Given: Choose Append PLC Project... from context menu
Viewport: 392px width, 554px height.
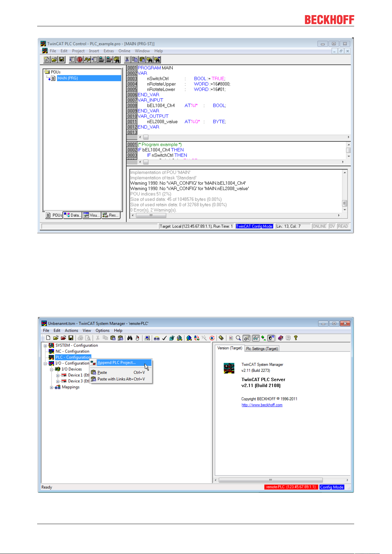Looking at the screenshot, I should point(121,363).
